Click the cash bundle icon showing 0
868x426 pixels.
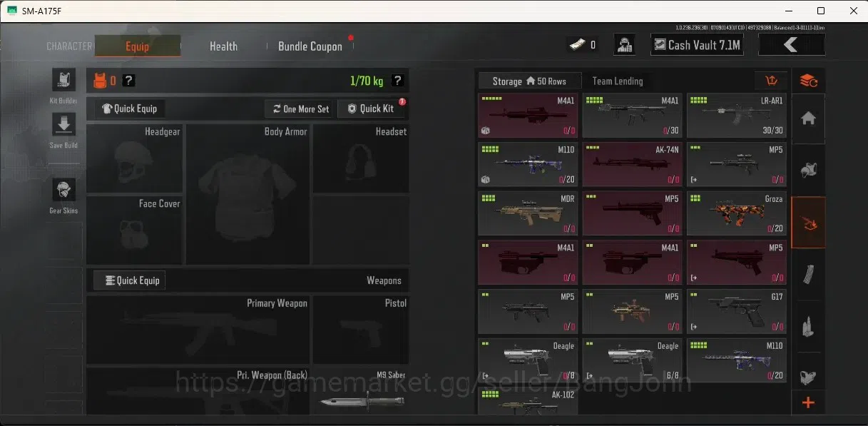click(576, 45)
